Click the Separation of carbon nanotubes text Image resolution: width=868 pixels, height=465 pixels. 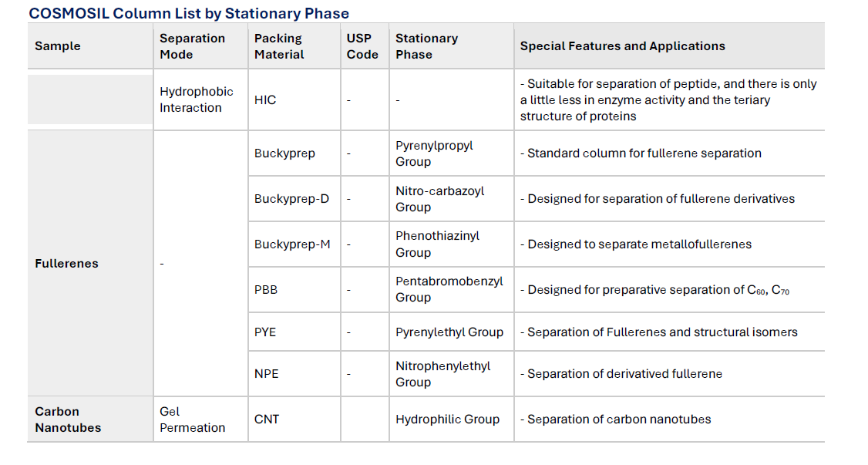[x=618, y=420]
